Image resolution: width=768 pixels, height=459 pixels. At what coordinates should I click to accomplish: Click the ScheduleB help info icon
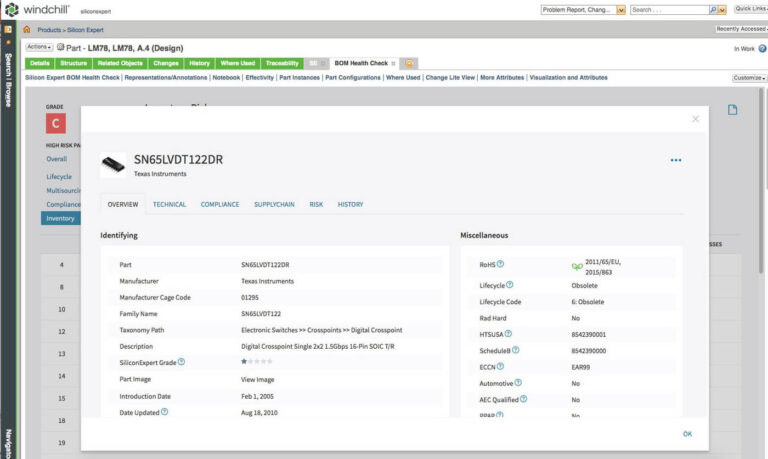pyautogui.click(x=515, y=350)
